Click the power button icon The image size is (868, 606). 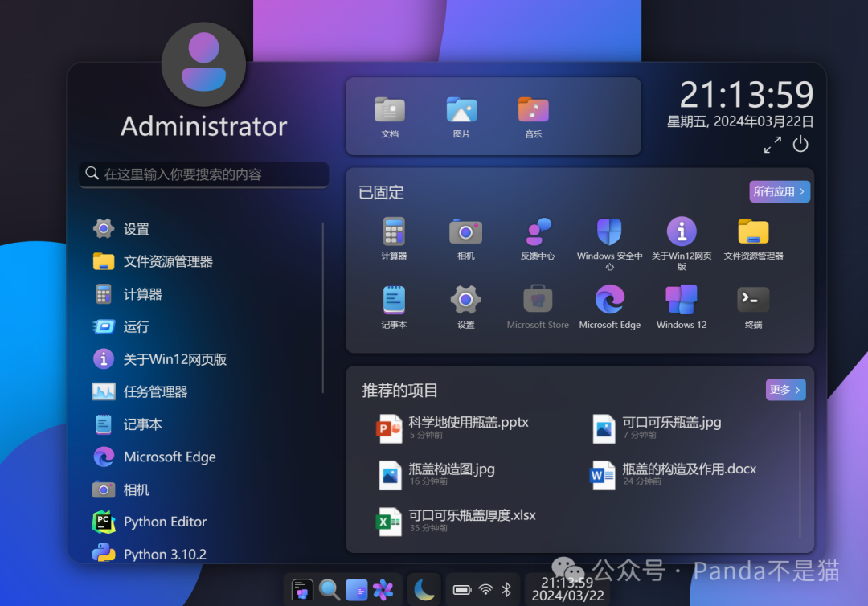pyautogui.click(x=800, y=145)
